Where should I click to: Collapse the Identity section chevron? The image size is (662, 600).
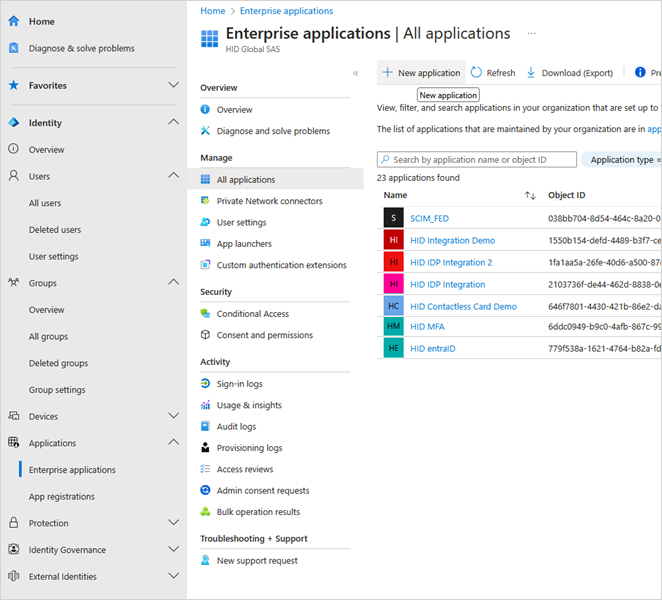point(174,122)
